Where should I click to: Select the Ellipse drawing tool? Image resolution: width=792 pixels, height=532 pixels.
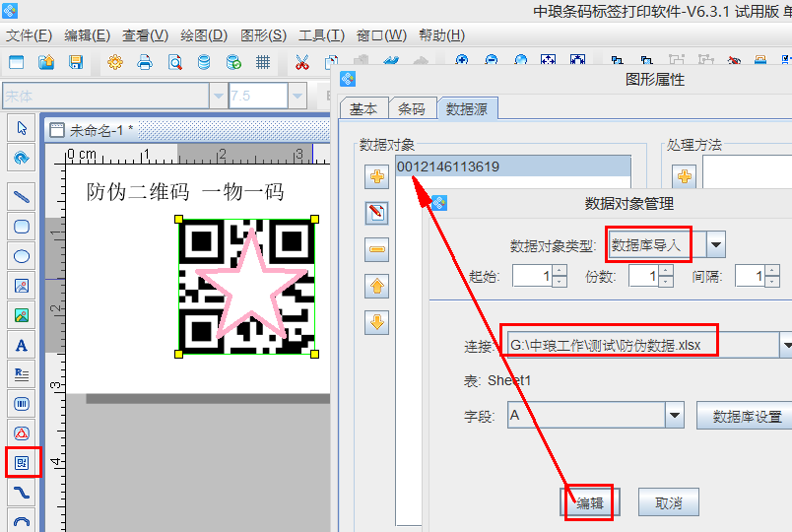point(22,256)
